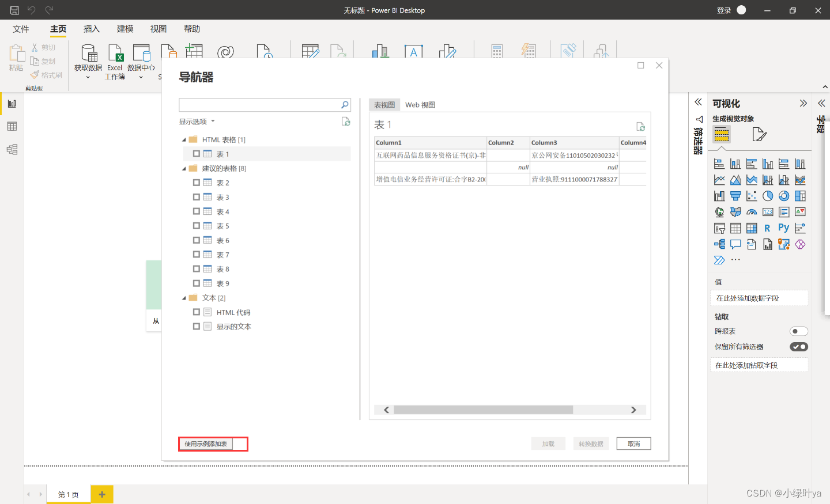Open the 文件 menu
Viewport: 830px width, 504px height.
pos(21,29)
